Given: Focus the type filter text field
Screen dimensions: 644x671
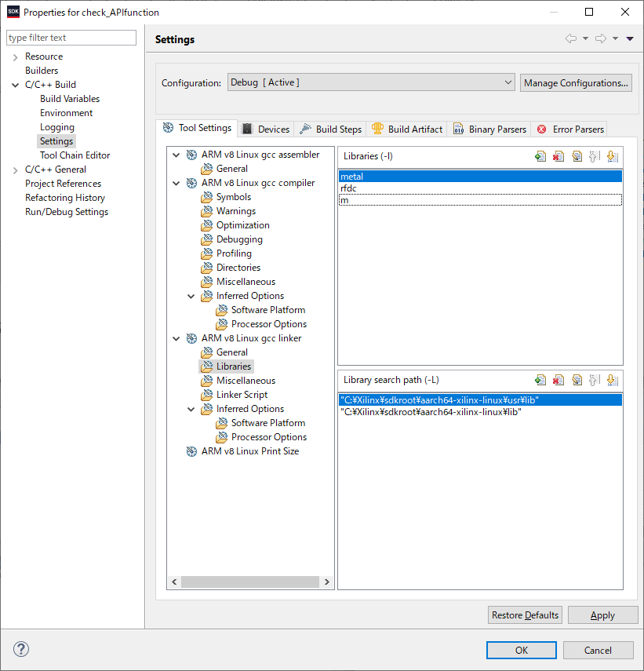Looking at the screenshot, I should (x=71, y=38).
